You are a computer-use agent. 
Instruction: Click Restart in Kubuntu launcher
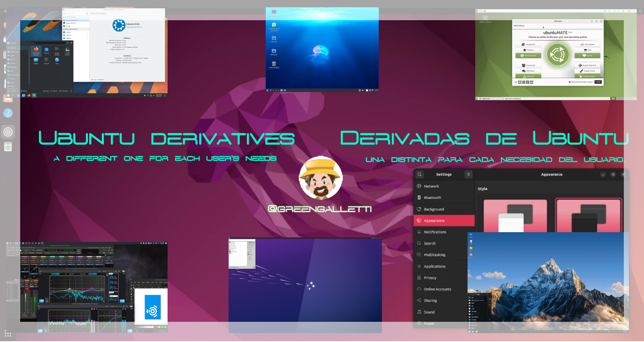tap(54, 91)
